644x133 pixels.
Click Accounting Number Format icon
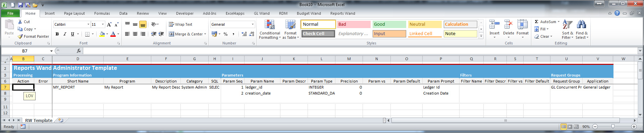[x=214, y=34]
